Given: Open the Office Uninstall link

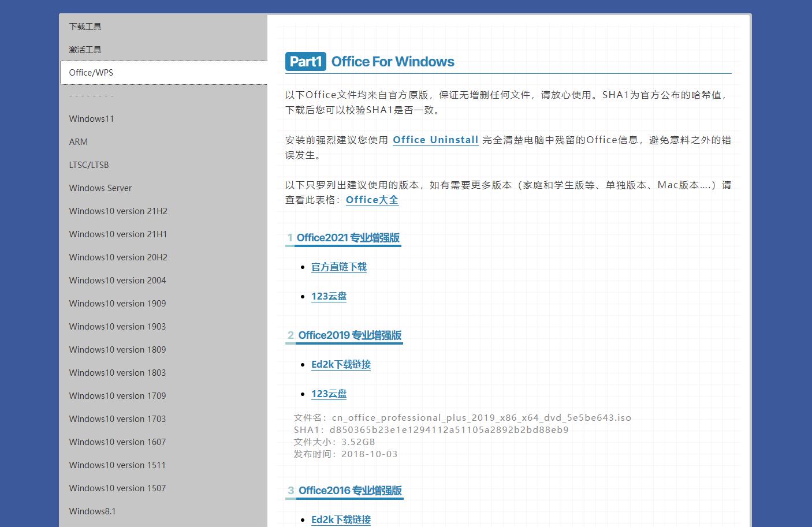Looking at the screenshot, I should pyautogui.click(x=435, y=140).
